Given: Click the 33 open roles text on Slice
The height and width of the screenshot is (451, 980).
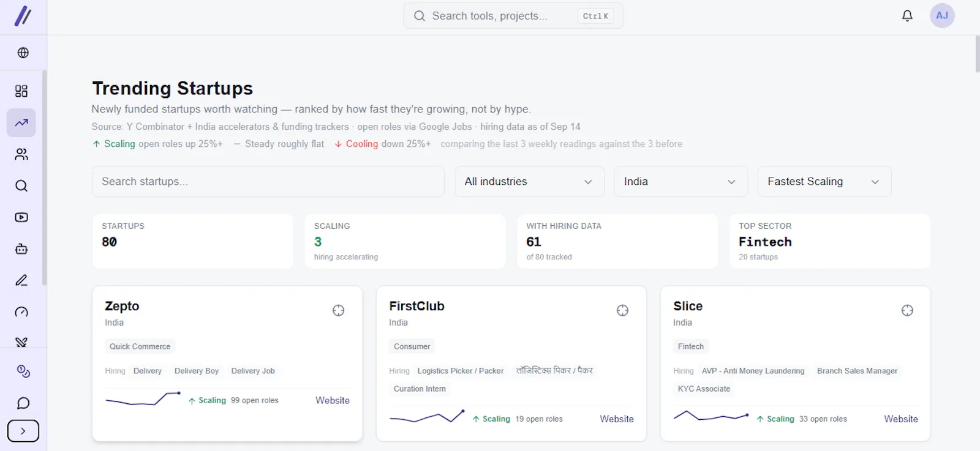Looking at the screenshot, I should coord(823,419).
